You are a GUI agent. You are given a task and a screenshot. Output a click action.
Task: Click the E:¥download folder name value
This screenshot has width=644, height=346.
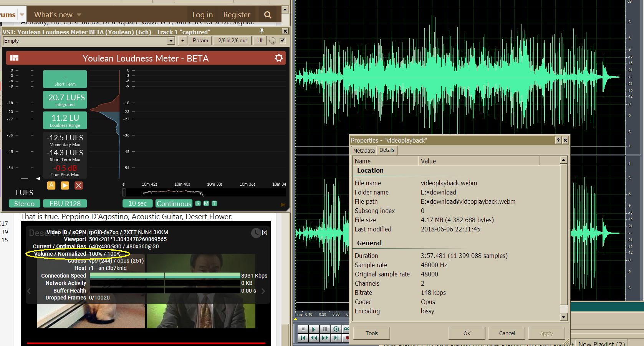click(439, 192)
